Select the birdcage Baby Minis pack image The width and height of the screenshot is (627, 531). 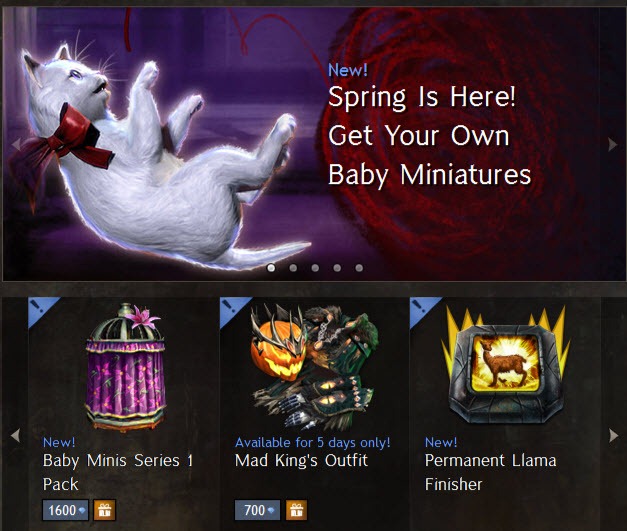[x=125, y=367]
